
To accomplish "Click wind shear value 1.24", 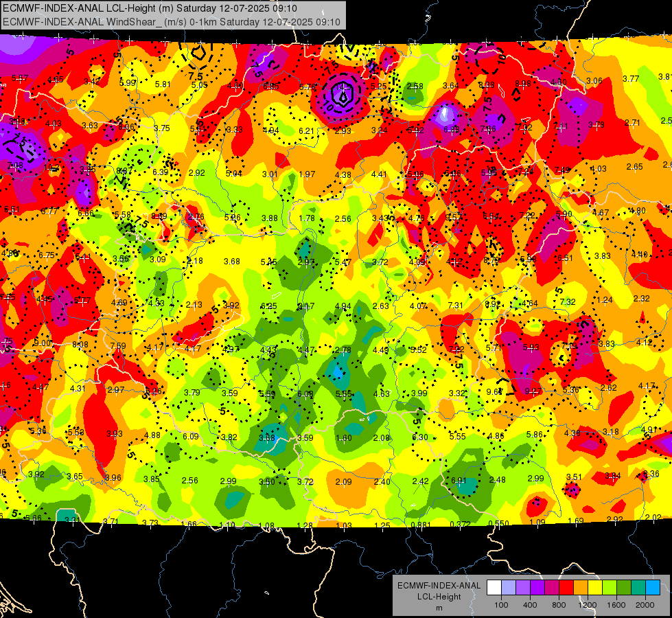I will coord(605,300).
